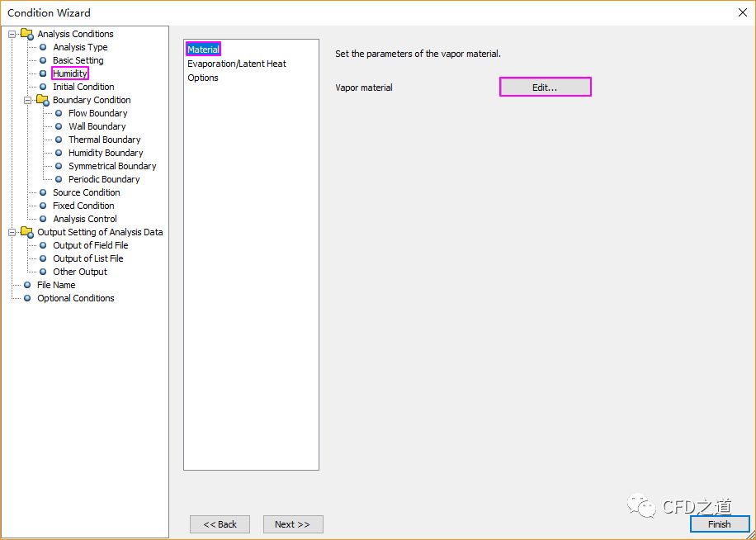Click the bullet icon beside Optional Conditions
Image resolution: width=756 pixels, height=540 pixels.
pyautogui.click(x=27, y=298)
